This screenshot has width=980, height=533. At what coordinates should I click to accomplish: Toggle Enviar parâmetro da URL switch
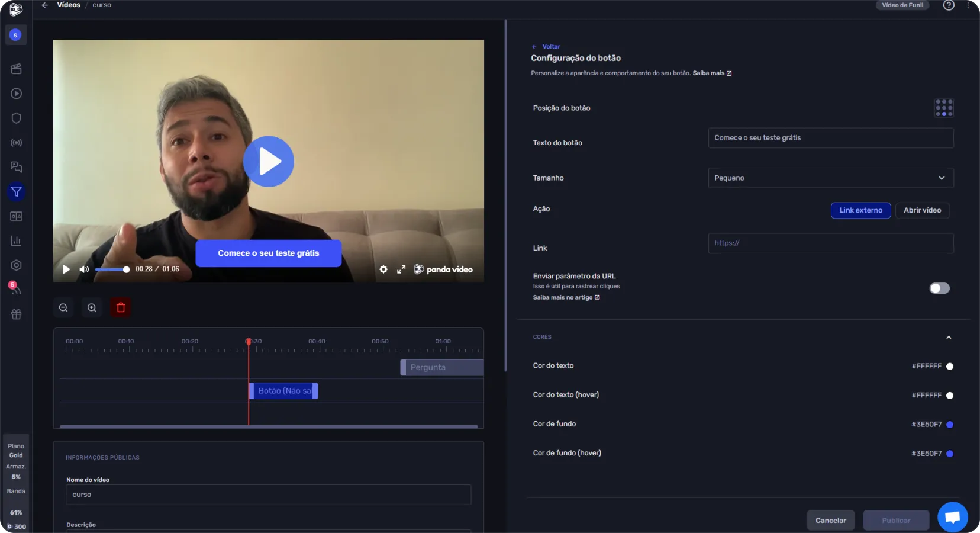click(x=939, y=288)
